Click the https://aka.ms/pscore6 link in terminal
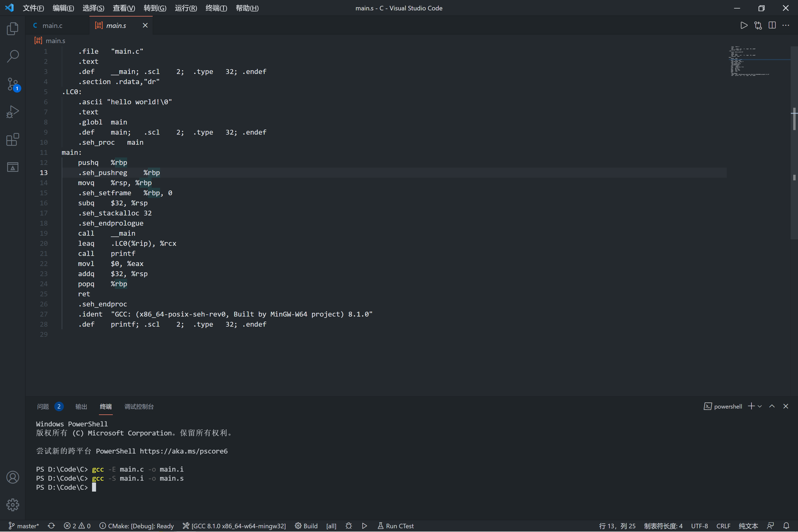Viewport: 798px width, 532px height. tap(184, 451)
